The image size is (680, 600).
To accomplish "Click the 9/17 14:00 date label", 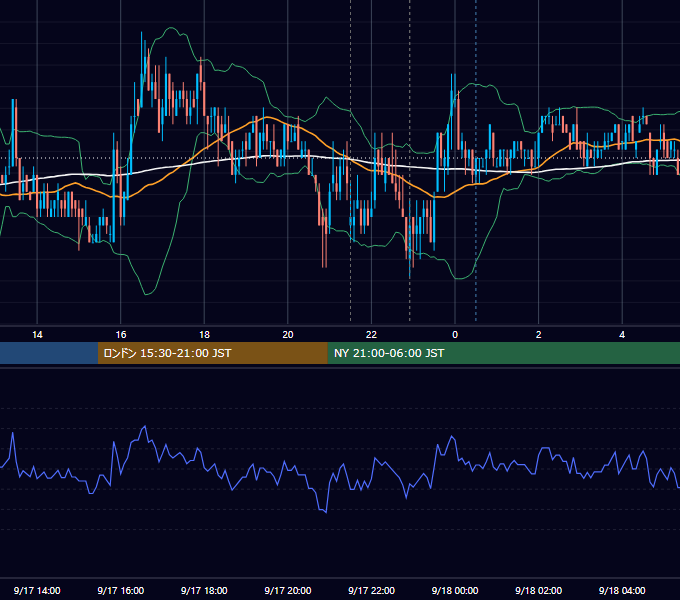I will [x=37, y=590].
